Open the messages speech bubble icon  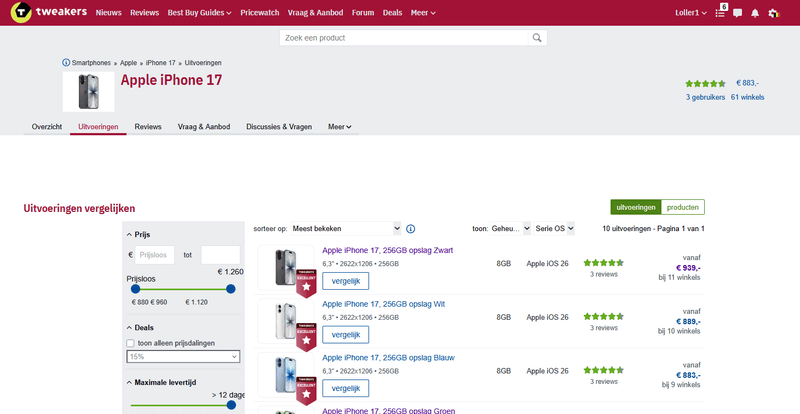(x=737, y=13)
